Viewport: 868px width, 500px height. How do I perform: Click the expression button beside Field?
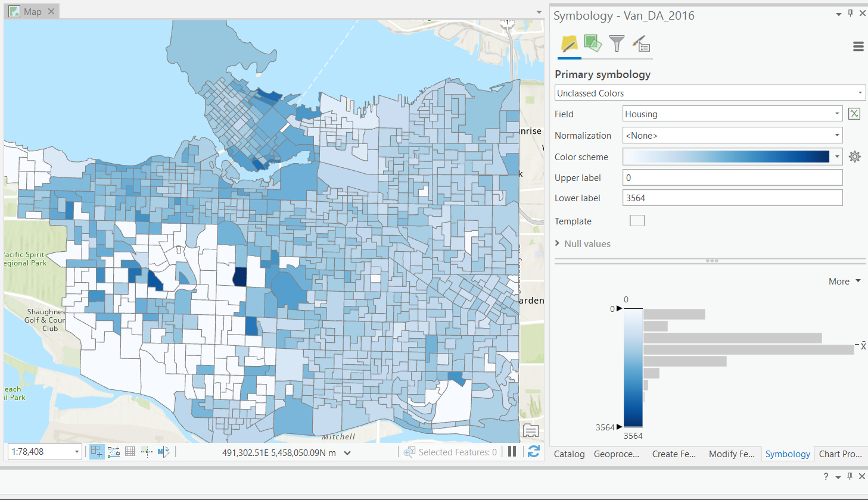click(x=854, y=114)
